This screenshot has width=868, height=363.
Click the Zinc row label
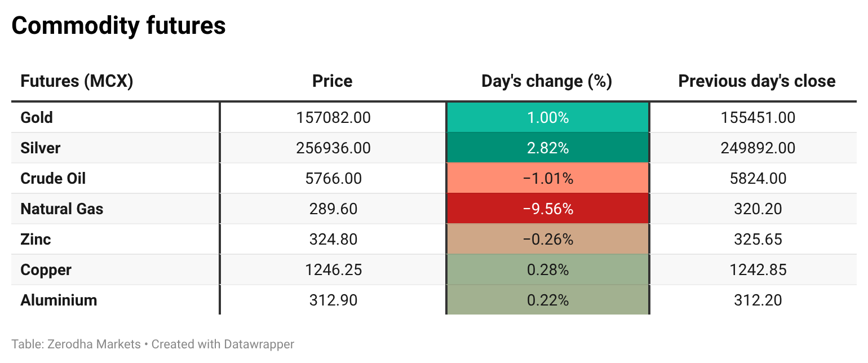36,240
